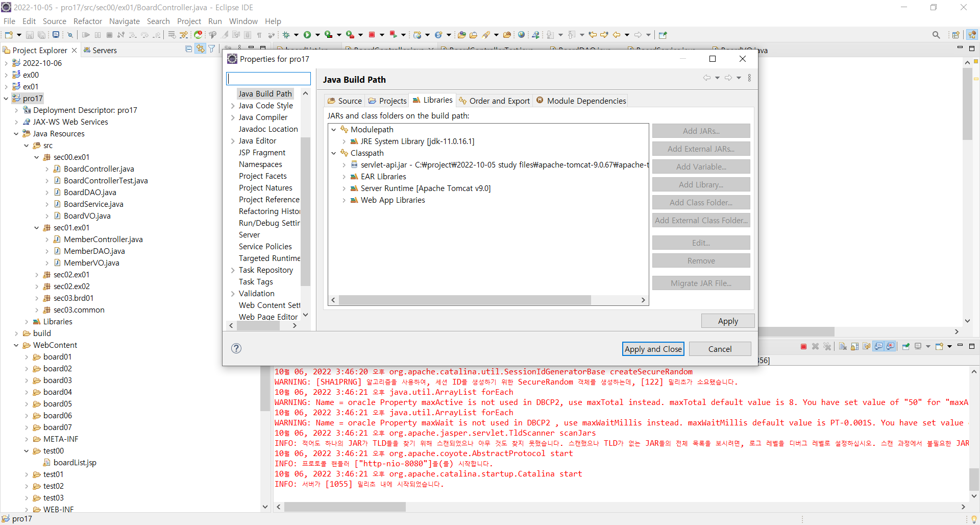
Task: Click the Open Type icon in toolbar
Action: [x=461, y=35]
